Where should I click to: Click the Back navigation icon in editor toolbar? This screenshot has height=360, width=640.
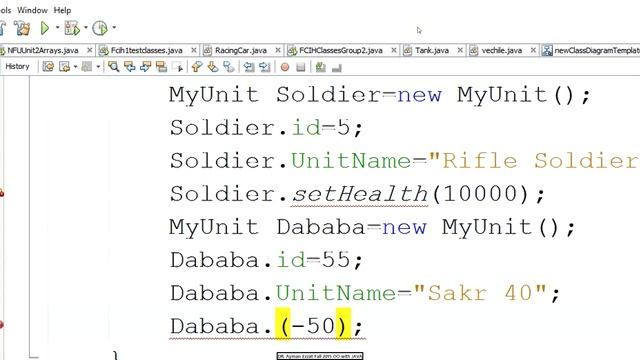click(64, 67)
